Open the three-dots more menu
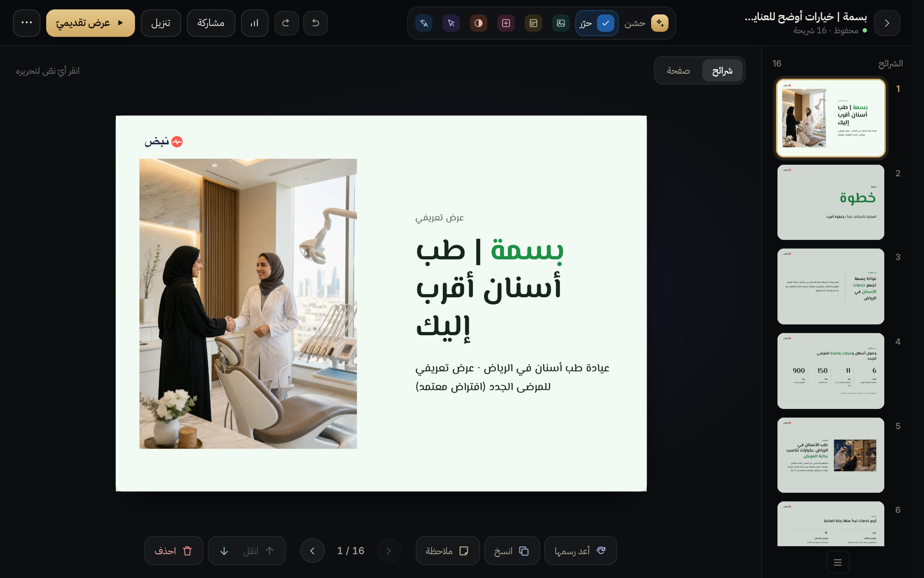Screen dimensions: 924x578 [27, 23]
